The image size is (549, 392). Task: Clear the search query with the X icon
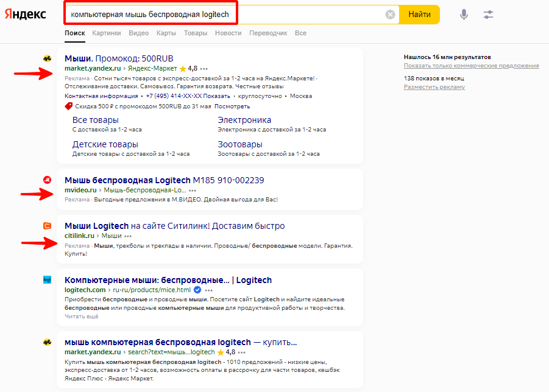point(390,15)
